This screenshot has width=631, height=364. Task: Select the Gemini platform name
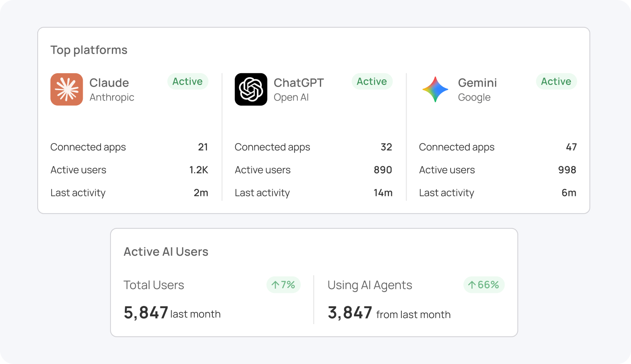477,83
